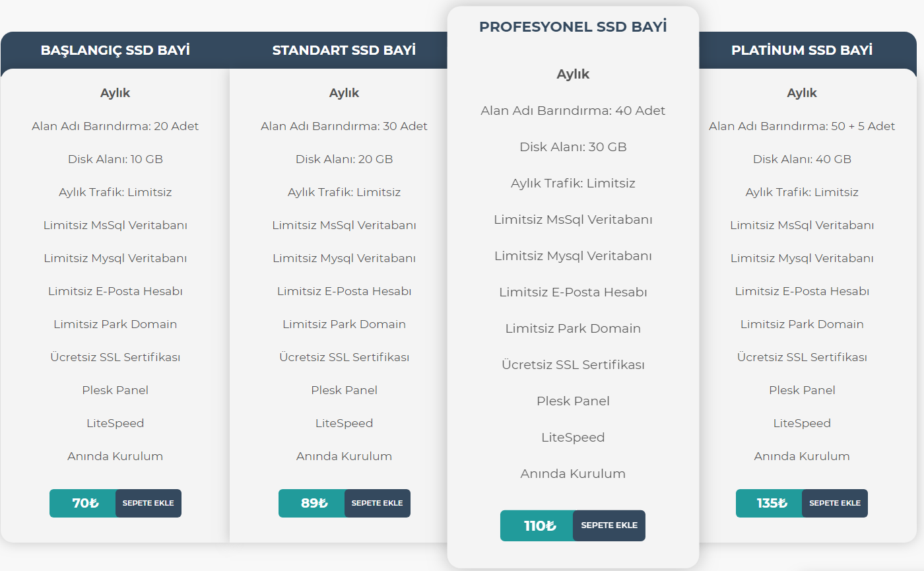Viewport: 924px width, 571px height.
Task: Select the PROFESYONEL SSD BAYİ title
Action: point(573,27)
